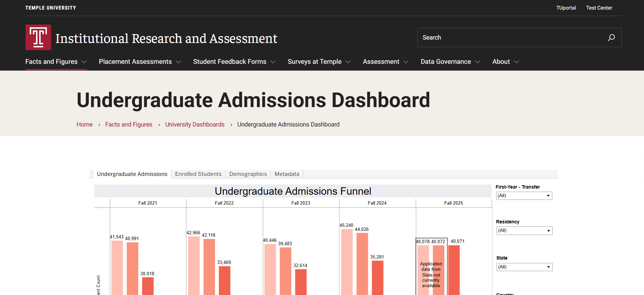Open Surveys at Temple navigation item
The image size is (644, 295).
tap(315, 62)
